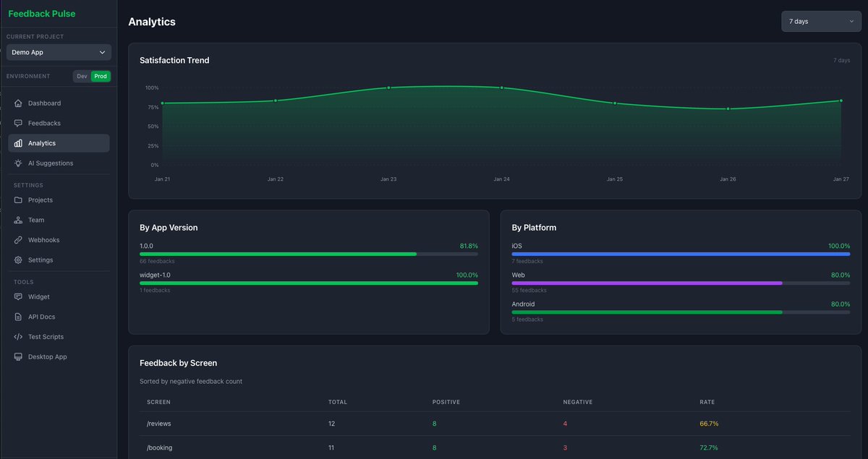Expand the chevron on the 7 days selector
Viewport: 868px width, 459px height.
coord(851,22)
